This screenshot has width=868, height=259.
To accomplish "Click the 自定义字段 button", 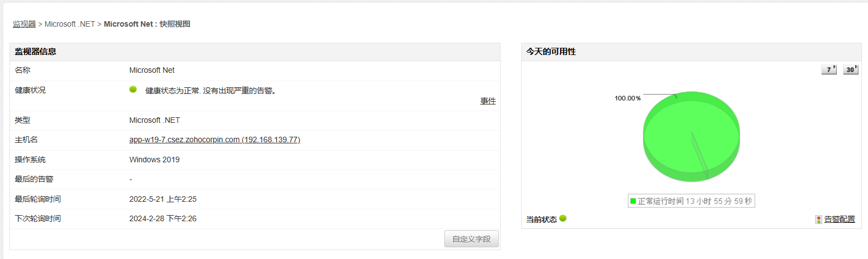I will pyautogui.click(x=472, y=239).
